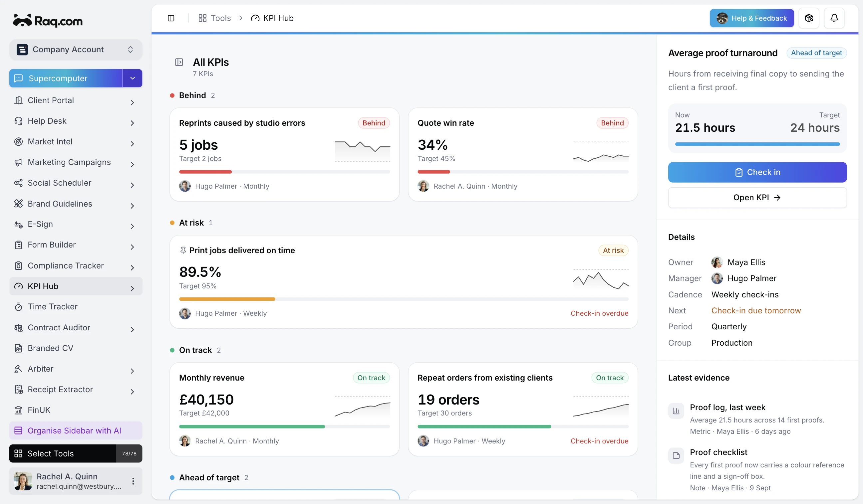This screenshot has width=863, height=504.
Task: Select Market Intel target icon
Action: [x=19, y=142]
